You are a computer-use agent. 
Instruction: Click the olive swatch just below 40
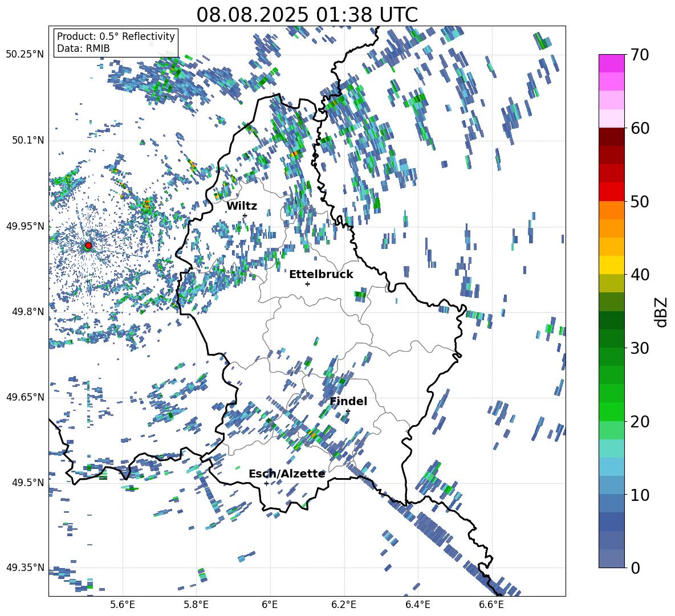point(612,283)
